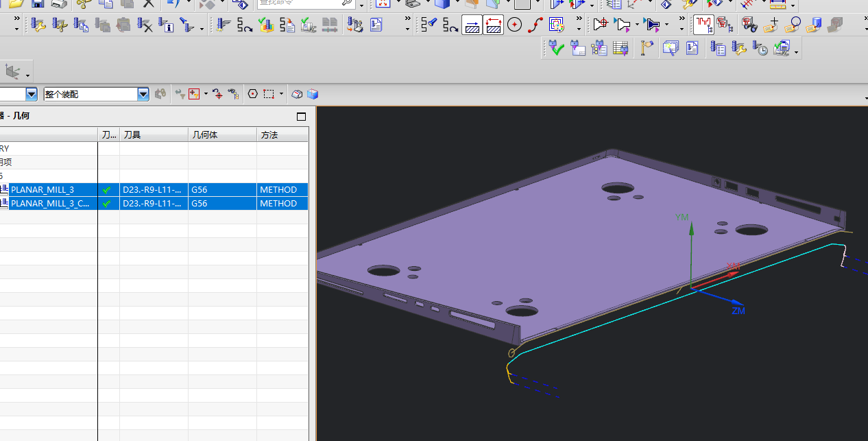
Task: Click the Copy Object icon
Action: tap(81, 25)
